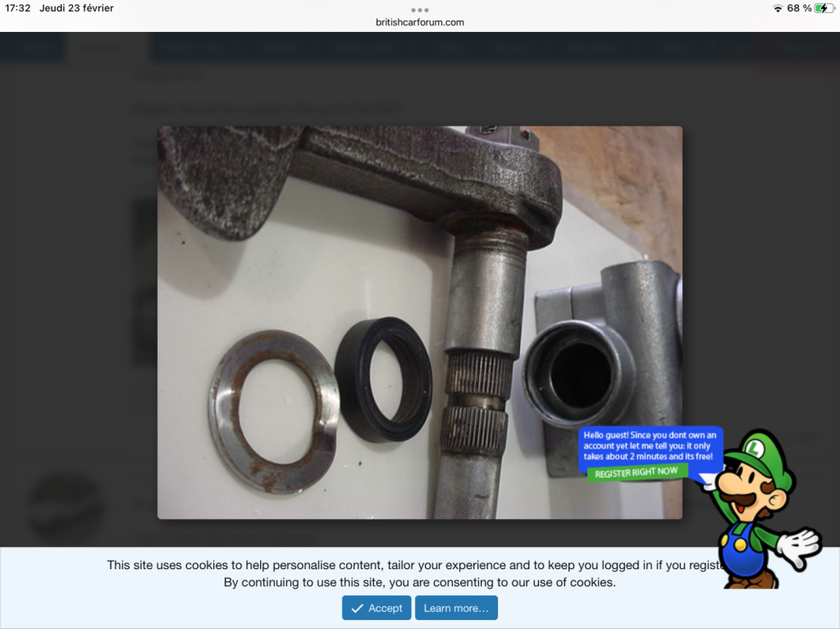Viewport: 840px width, 629px height.
Task: Tap the date Jeudi 23 février
Action: coord(76,8)
